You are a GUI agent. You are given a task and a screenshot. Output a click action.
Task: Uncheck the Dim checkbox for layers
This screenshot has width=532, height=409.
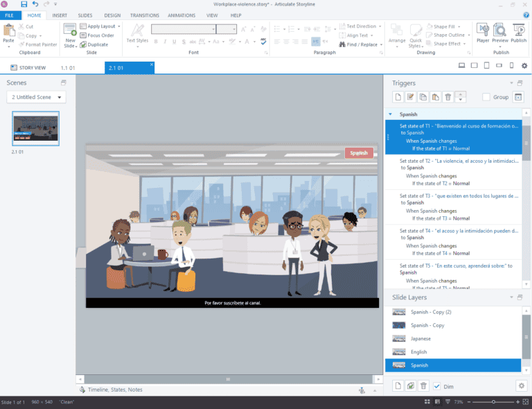tap(437, 385)
